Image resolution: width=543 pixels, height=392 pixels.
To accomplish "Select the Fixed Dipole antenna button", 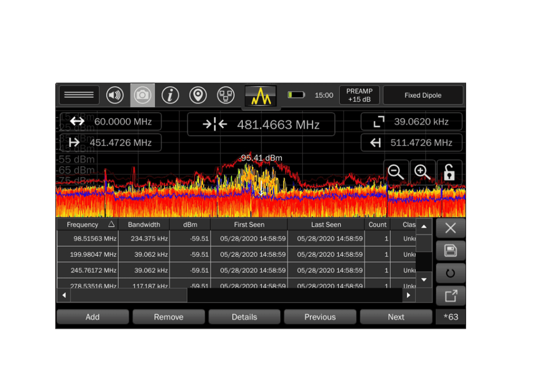I will (423, 95).
